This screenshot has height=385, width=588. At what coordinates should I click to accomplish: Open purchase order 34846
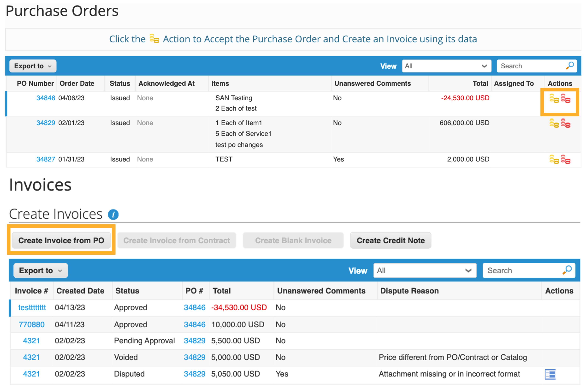[x=46, y=98]
